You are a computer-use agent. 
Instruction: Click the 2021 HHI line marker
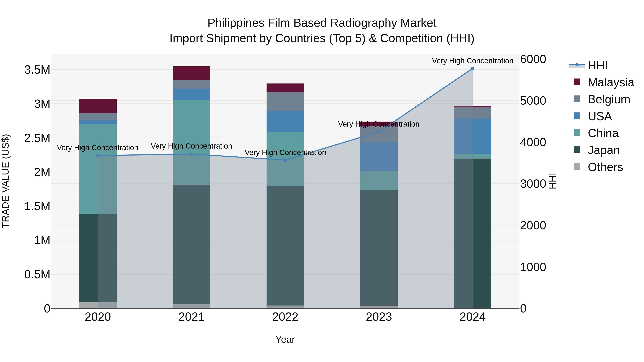[191, 154]
